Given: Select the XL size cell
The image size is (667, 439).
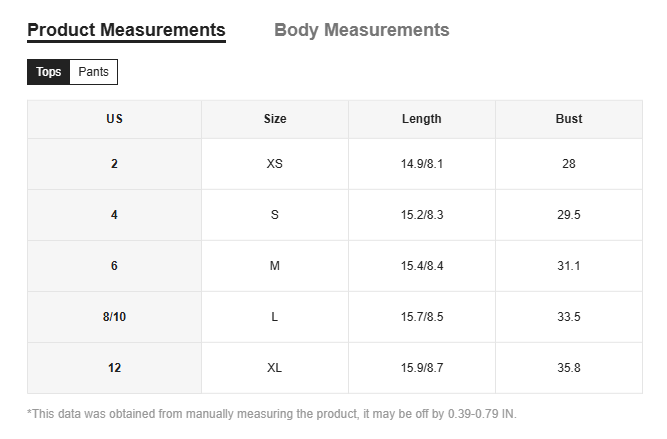Looking at the screenshot, I should 275,368.
